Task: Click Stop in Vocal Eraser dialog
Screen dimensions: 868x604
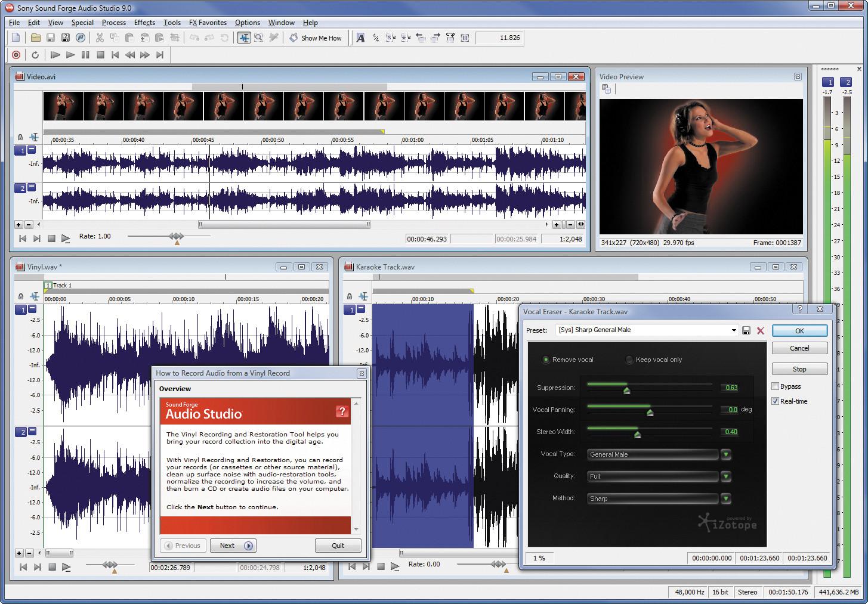Action: (799, 369)
